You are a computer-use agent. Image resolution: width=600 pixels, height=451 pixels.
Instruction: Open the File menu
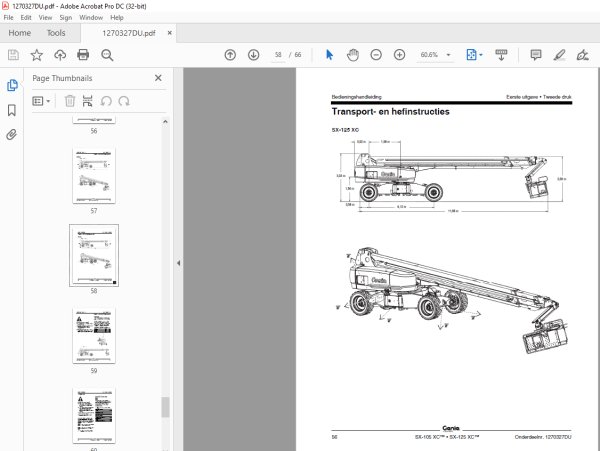click(8, 18)
